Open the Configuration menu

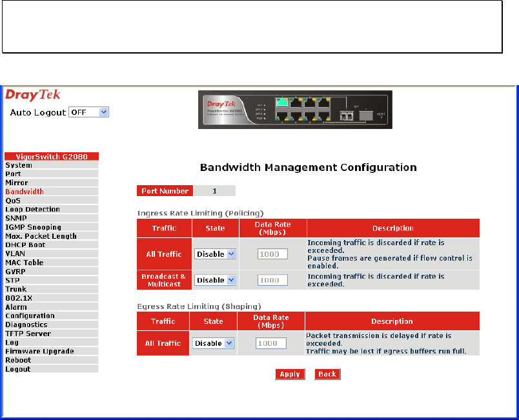click(51, 316)
